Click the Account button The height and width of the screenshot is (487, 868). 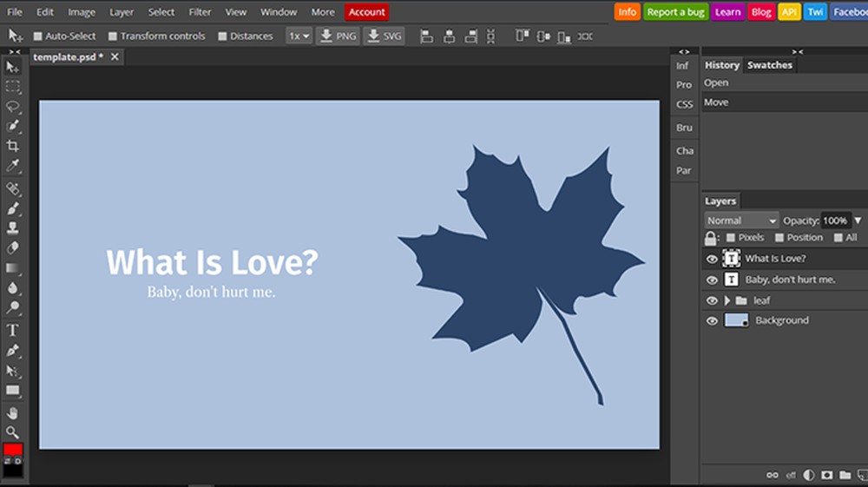coord(366,12)
